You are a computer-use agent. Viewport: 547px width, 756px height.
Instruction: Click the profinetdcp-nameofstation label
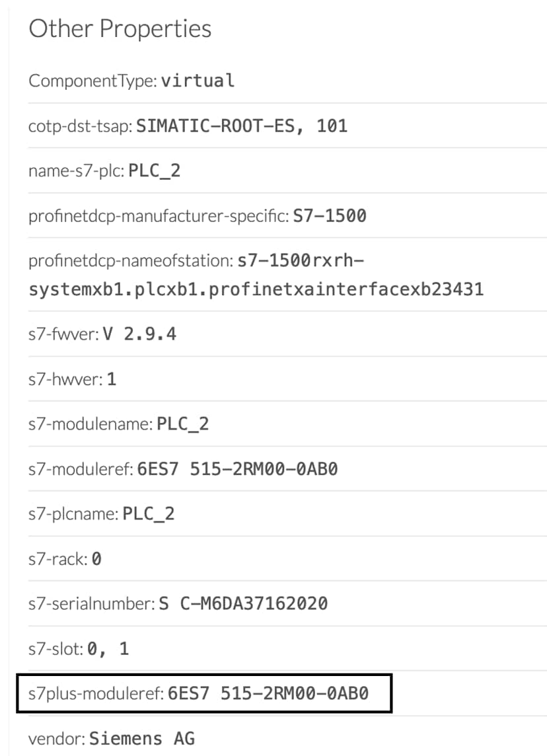131,261
